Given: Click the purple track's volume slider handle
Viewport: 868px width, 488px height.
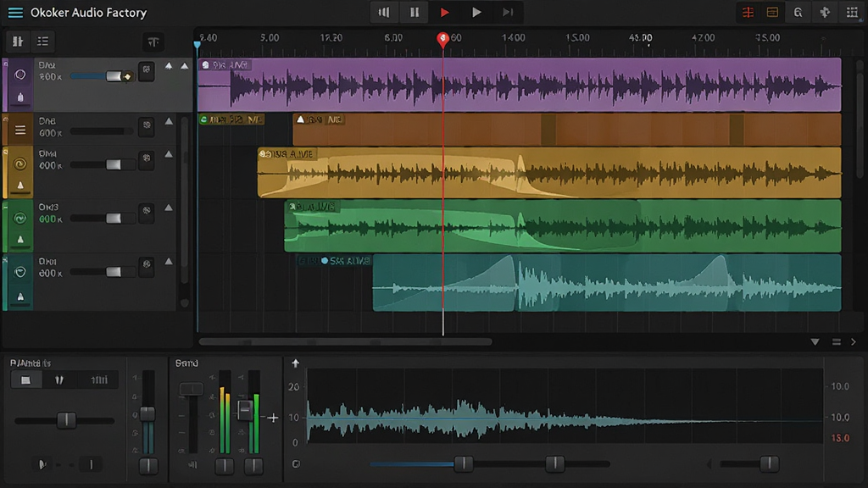Looking at the screenshot, I should (114, 76).
